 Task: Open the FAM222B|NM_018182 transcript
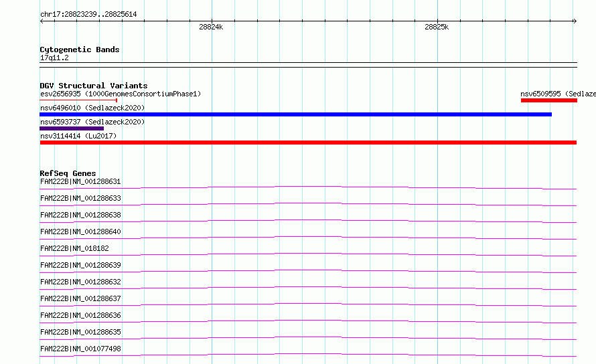(x=74, y=248)
